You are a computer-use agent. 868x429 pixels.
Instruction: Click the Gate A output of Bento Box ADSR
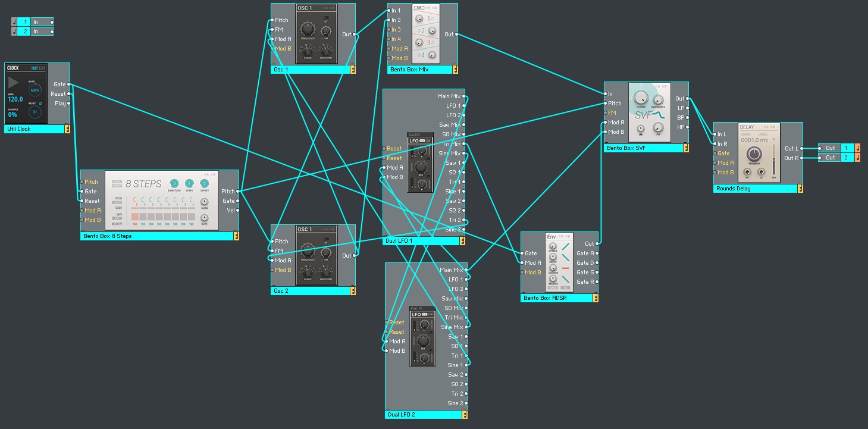(x=597, y=253)
